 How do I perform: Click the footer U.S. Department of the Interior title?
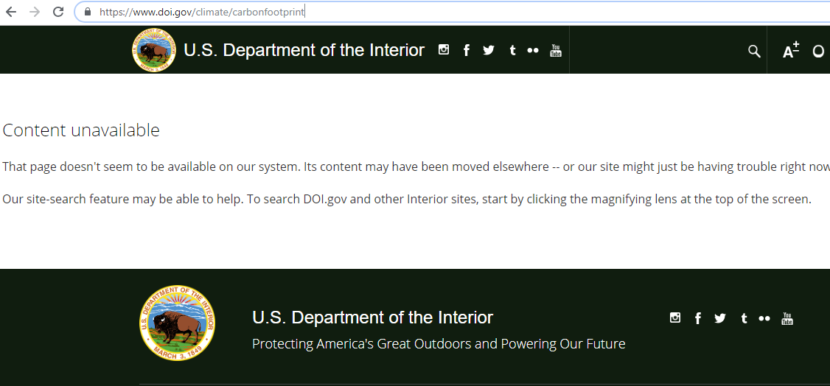click(x=373, y=318)
